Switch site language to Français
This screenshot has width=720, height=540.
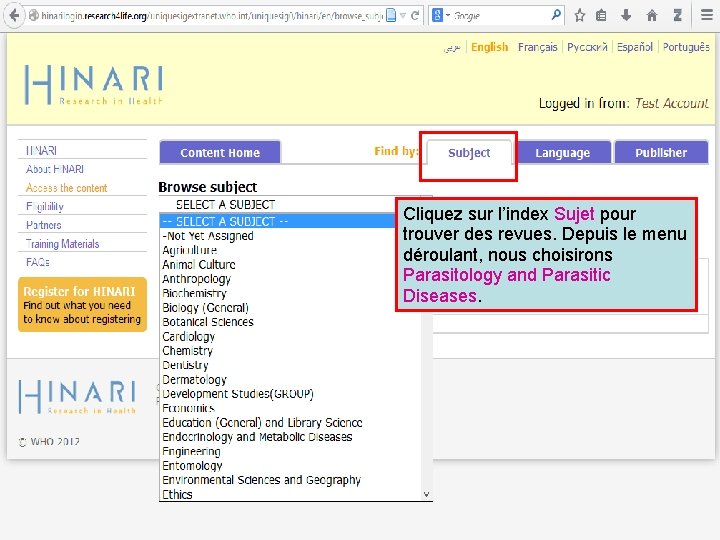click(x=537, y=47)
